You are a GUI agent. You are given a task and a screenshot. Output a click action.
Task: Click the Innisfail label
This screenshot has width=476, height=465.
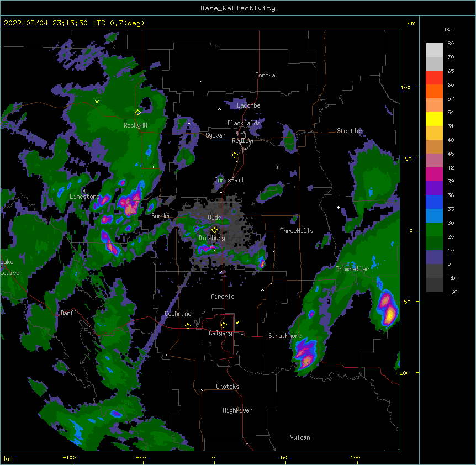click(229, 180)
